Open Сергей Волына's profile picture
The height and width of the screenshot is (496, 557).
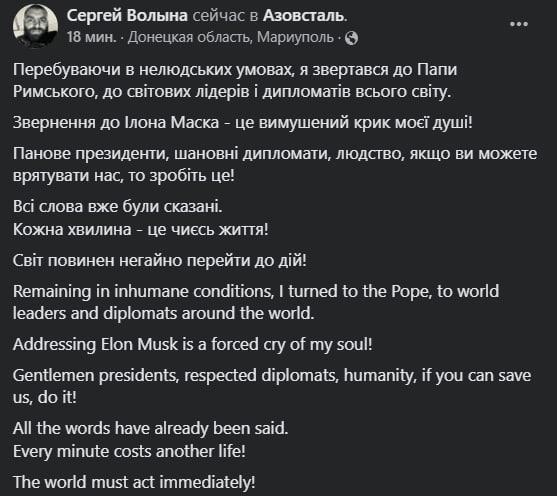[x=35, y=26]
